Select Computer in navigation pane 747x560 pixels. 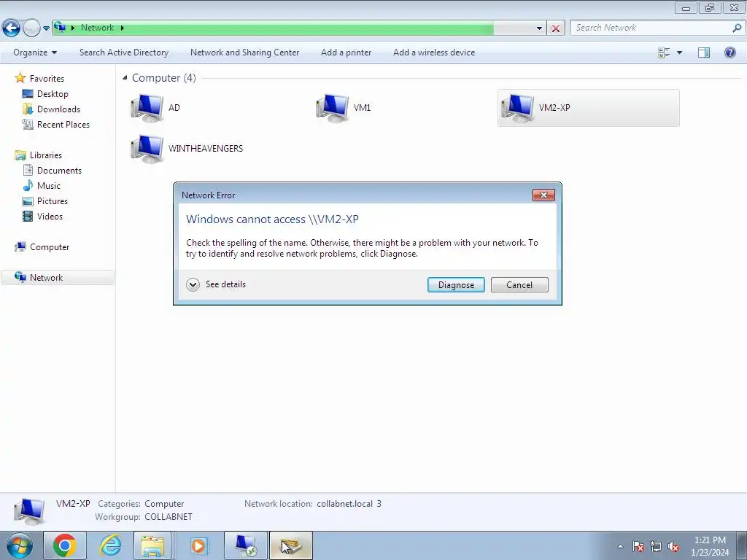click(x=50, y=247)
